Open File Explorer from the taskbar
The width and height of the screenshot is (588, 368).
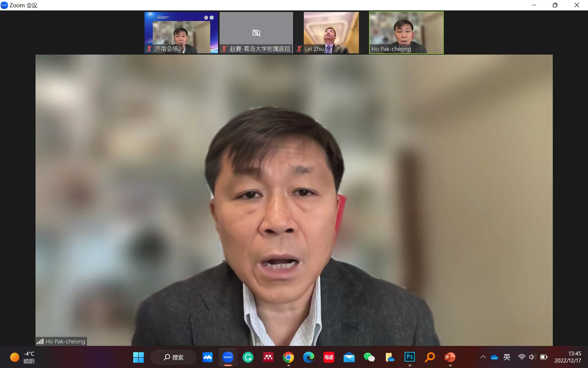(390, 357)
